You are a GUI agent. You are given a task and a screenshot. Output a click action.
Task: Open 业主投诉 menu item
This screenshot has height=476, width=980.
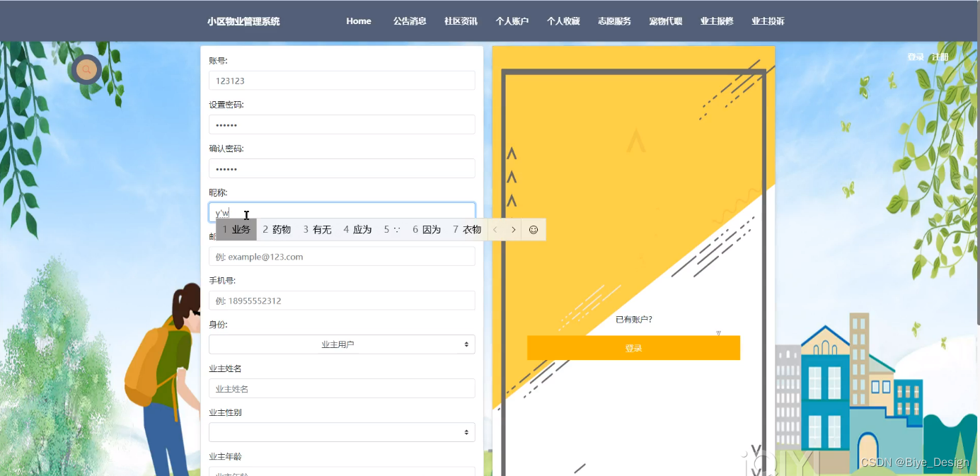click(x=768, y=21)
